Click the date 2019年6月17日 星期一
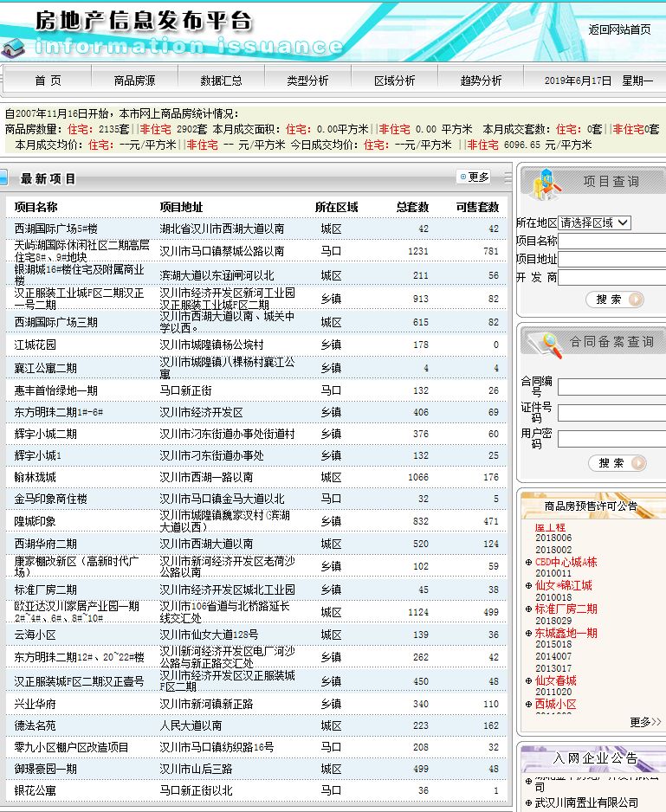 (598, 81)
